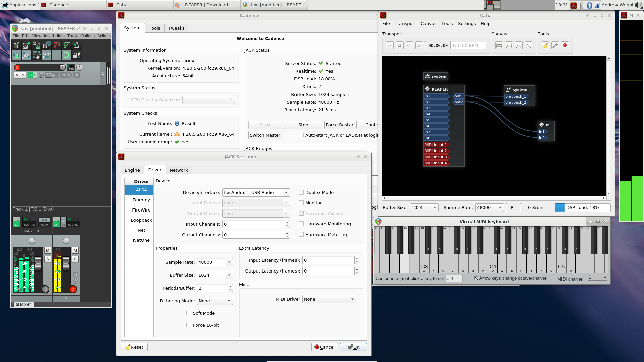Toggle item grouping icon in REAPER toolbar

[26, 55]
